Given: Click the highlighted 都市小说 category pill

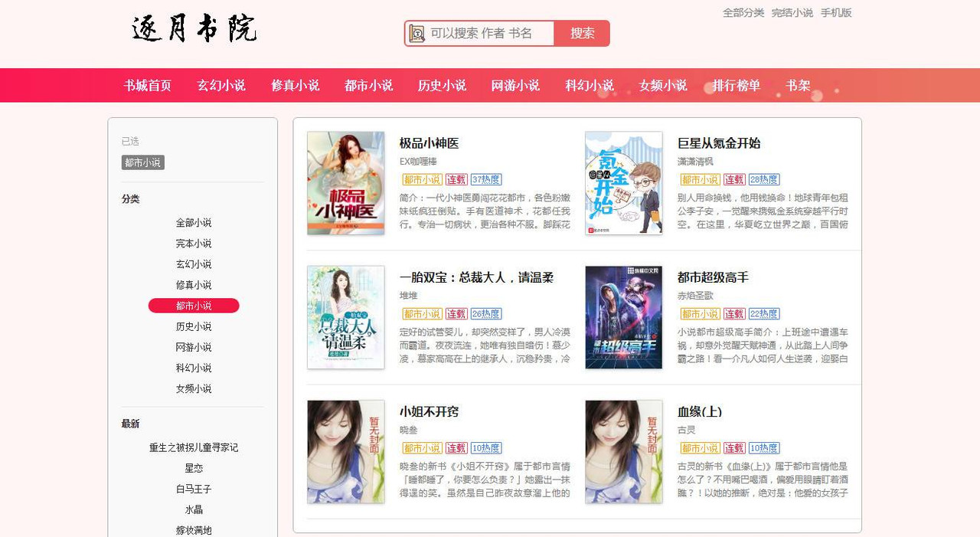Looking at the screenshot, I should [194, 306].
